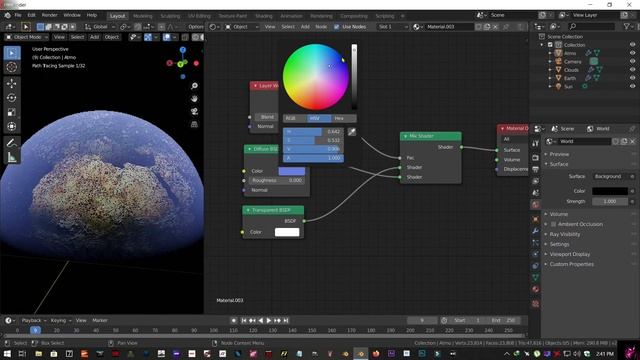Viewport: 640px width, 360px height.
Task: Switch to the UV Editing workspace tab
Action: (199, 16)
